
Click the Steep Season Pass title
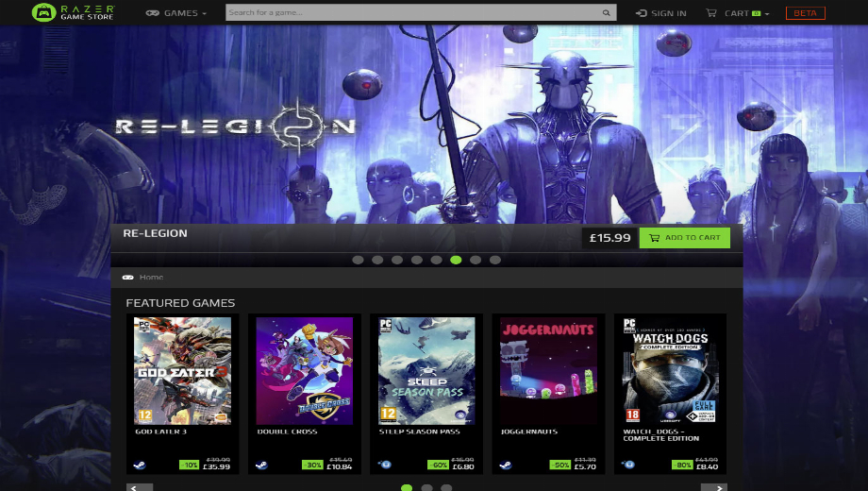(420, 432)
